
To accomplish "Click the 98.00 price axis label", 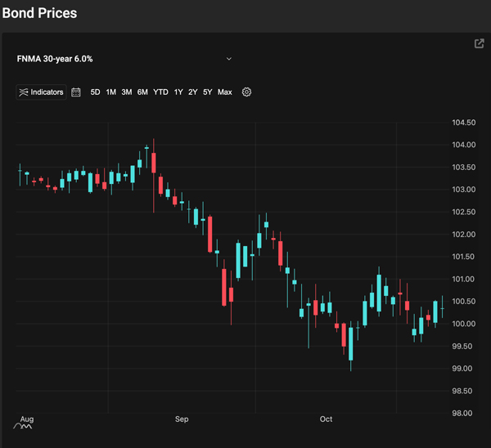I will pos(462,414).
